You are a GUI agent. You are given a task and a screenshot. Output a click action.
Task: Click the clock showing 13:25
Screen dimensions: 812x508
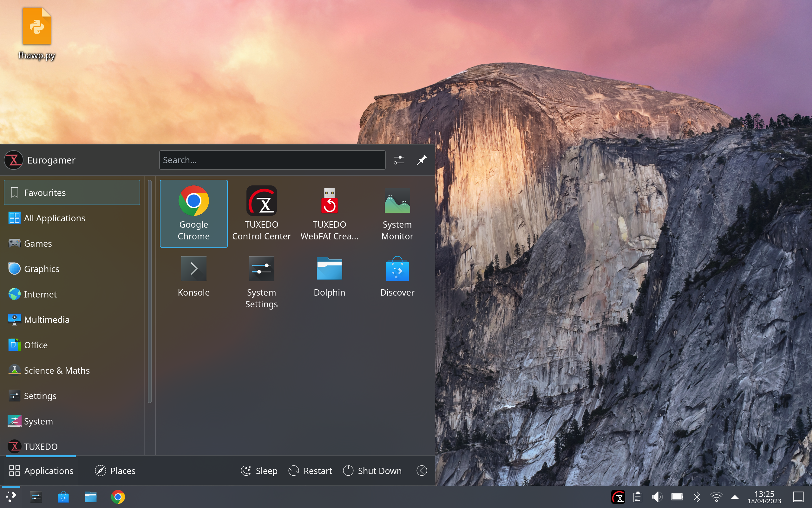764,497
